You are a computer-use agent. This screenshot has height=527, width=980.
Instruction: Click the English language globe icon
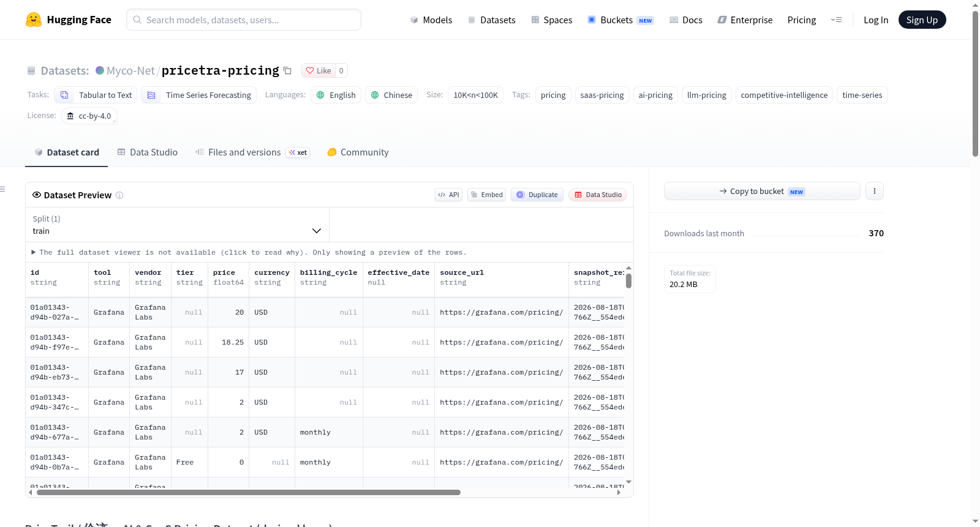tap(320, 95)
